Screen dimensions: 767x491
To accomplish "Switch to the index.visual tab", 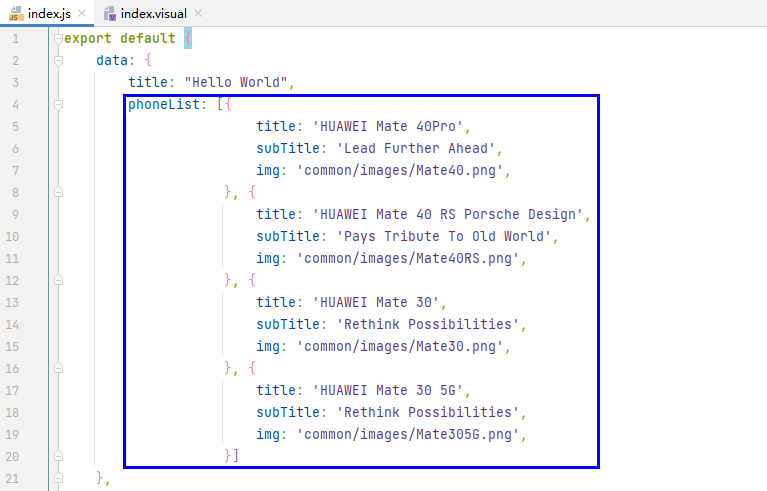I will pos(154,14).
